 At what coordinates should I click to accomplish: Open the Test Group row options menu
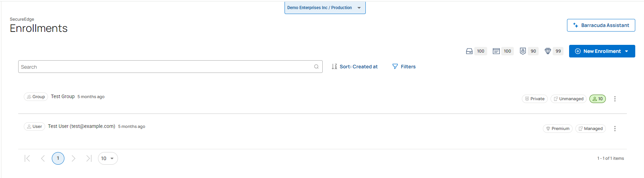click(615, 99)
